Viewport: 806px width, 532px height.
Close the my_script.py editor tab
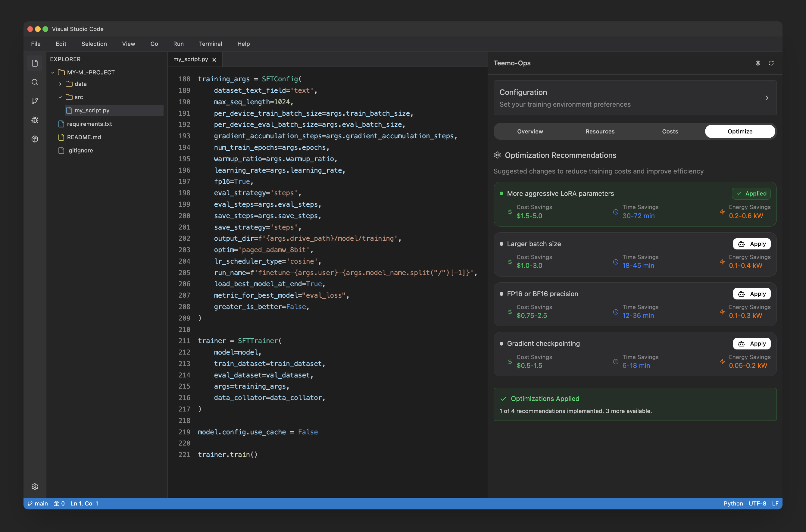(x=214, y=60)
